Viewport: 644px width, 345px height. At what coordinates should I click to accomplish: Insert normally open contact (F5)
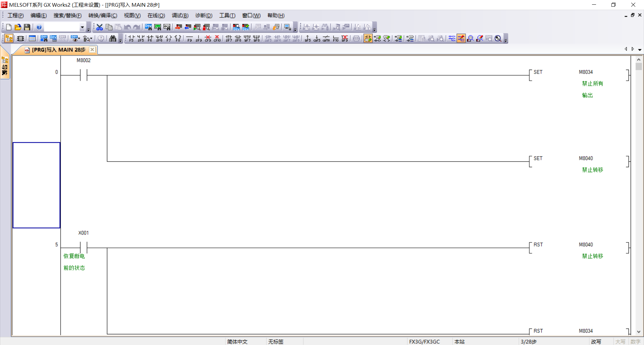coord(131,39)
